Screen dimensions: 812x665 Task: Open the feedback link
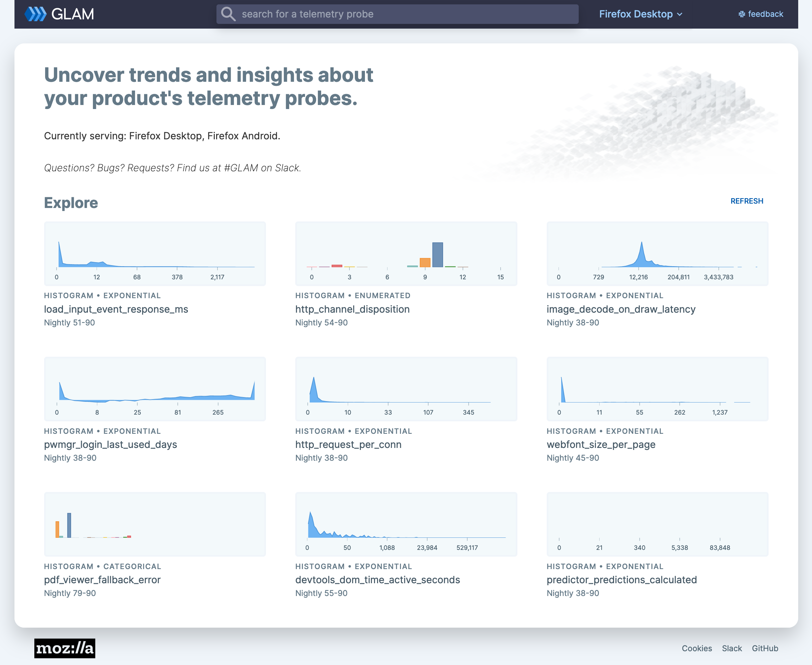tap(765, 14)
